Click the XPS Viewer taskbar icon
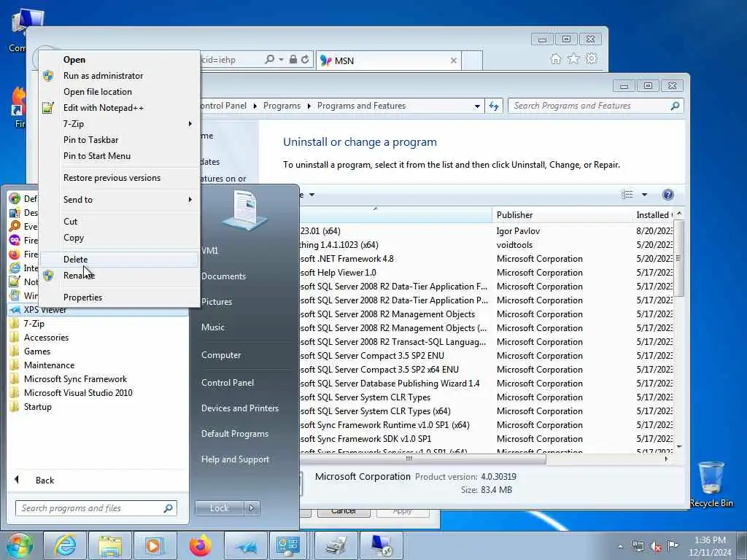 pos(245,545)
